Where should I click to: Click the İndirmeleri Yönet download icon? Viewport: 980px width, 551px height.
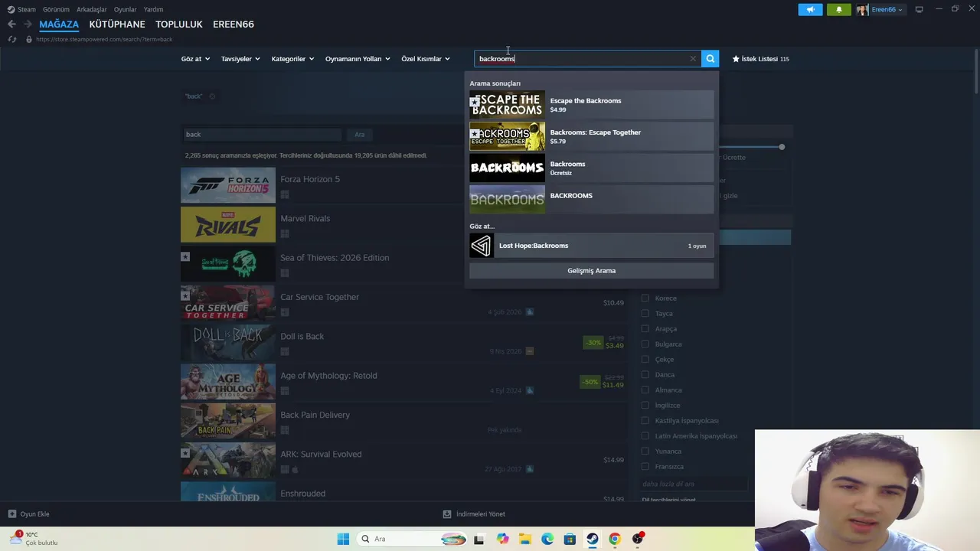click(x=447, y=514)
